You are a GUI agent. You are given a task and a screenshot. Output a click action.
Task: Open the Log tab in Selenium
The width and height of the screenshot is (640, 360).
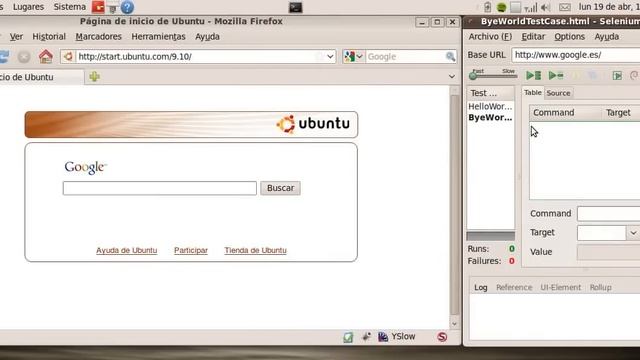coord(481,287)
